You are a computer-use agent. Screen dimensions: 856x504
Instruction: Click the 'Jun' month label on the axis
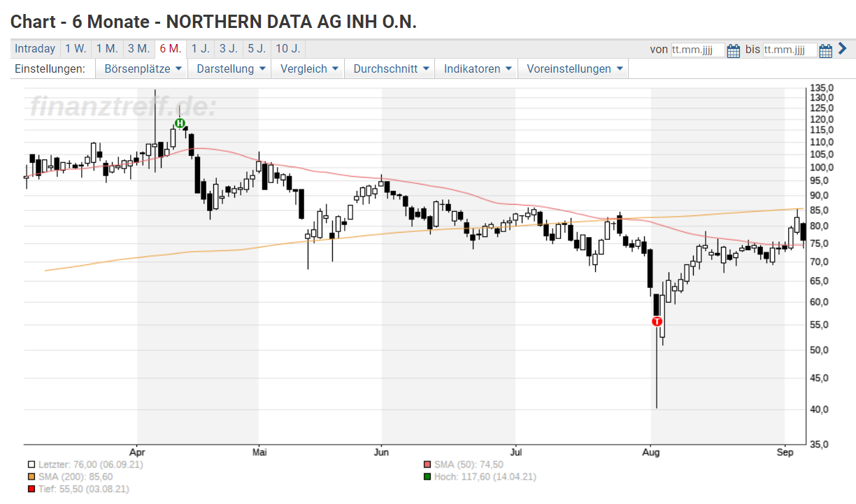tap(381, 452)
